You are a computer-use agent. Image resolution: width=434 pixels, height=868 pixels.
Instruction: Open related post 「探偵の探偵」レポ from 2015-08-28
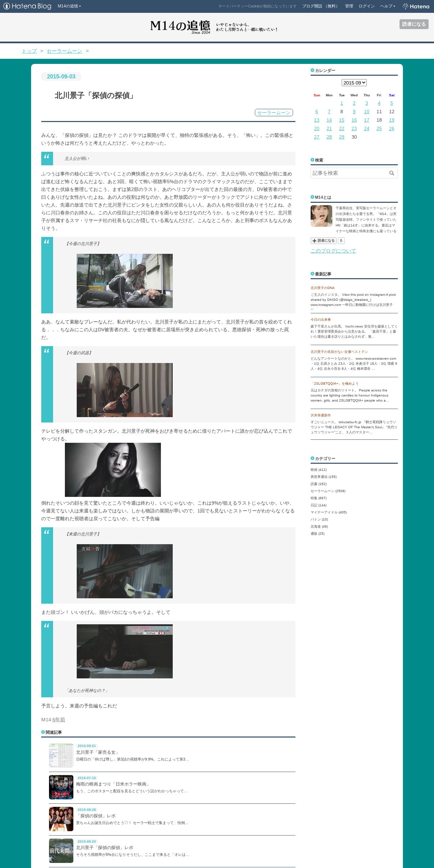click(x=96, y=816)
